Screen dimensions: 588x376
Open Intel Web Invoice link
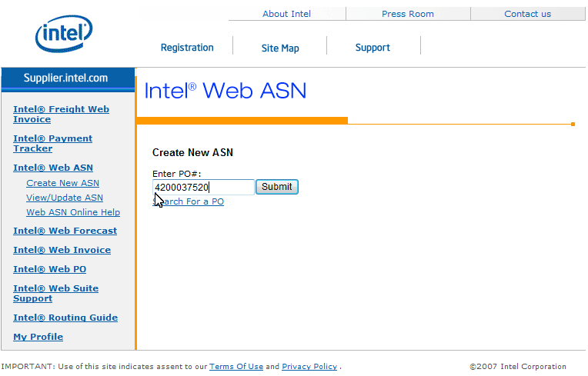[62, 250]
